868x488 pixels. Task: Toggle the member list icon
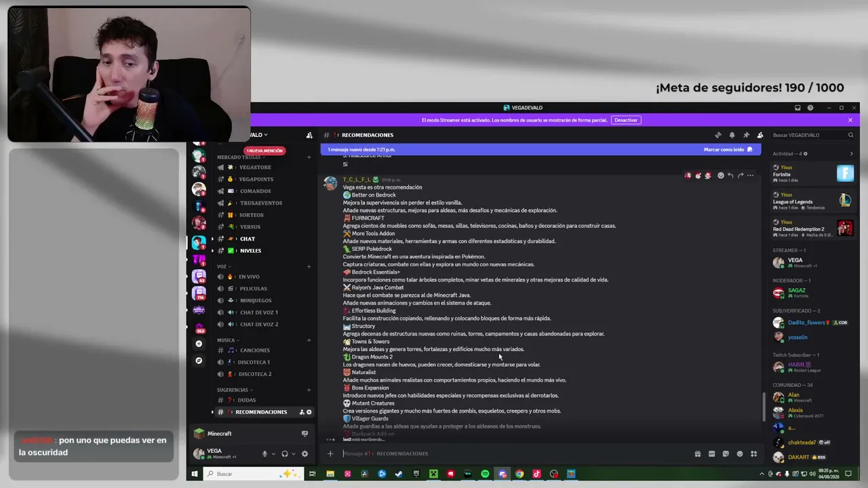(760, 135)
